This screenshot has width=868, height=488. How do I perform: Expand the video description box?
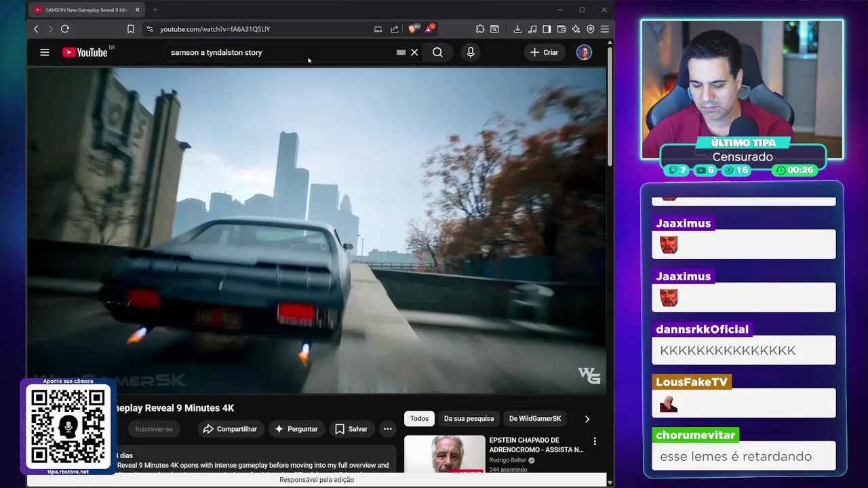click(x=254, y=460)
